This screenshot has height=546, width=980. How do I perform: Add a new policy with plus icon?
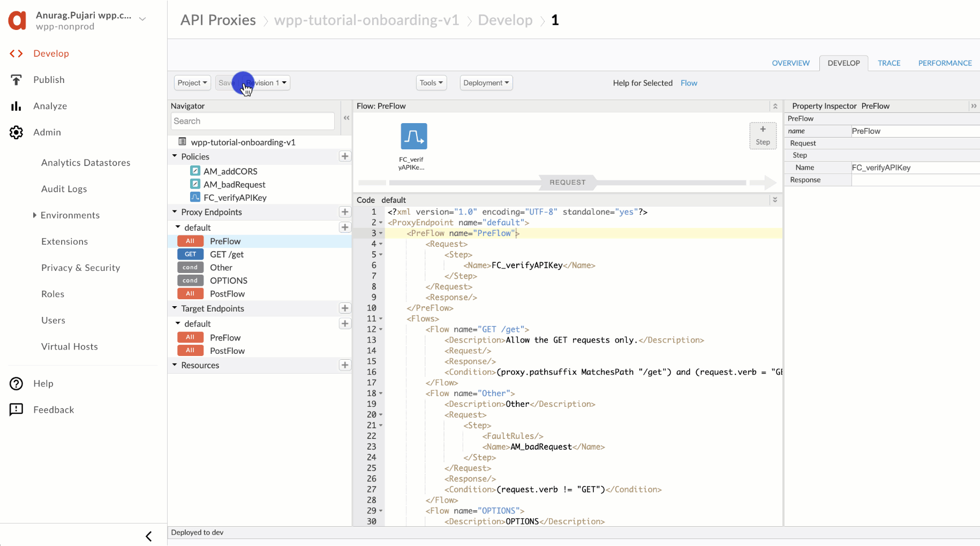click(x=345, y=156)
